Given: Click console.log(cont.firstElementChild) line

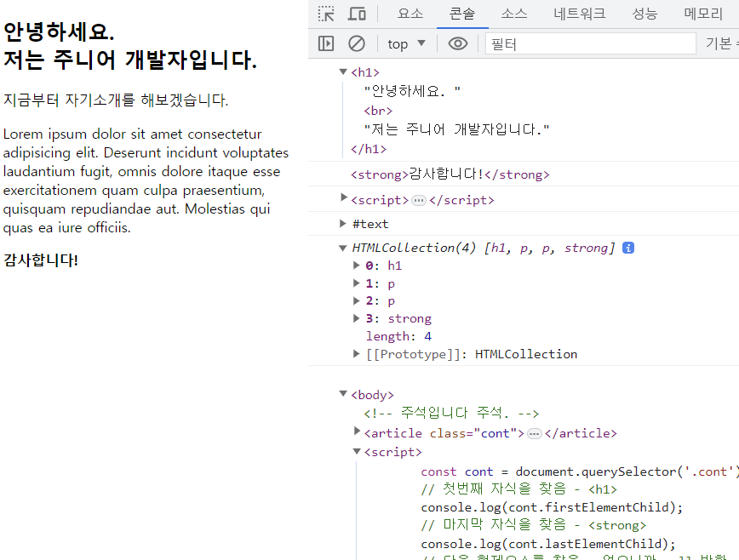Looking at the screenshot, I should point(552,507).
